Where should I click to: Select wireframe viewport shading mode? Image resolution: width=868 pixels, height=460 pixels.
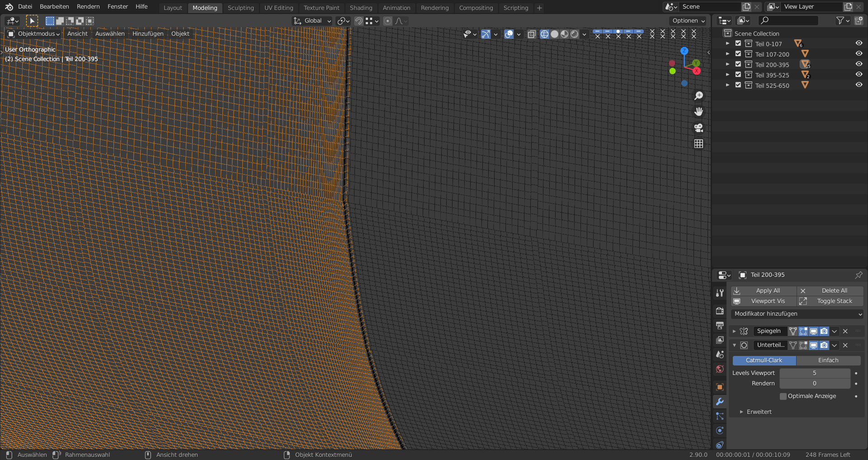544,34
